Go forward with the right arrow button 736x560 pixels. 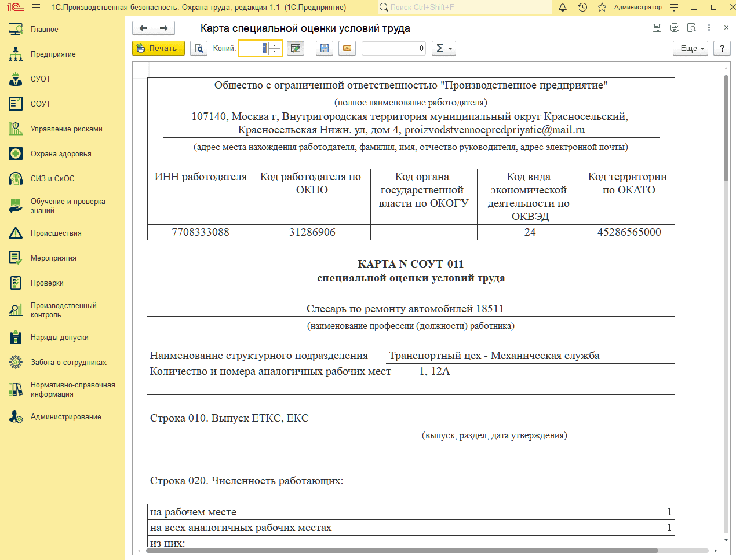(x=164, y=28)
